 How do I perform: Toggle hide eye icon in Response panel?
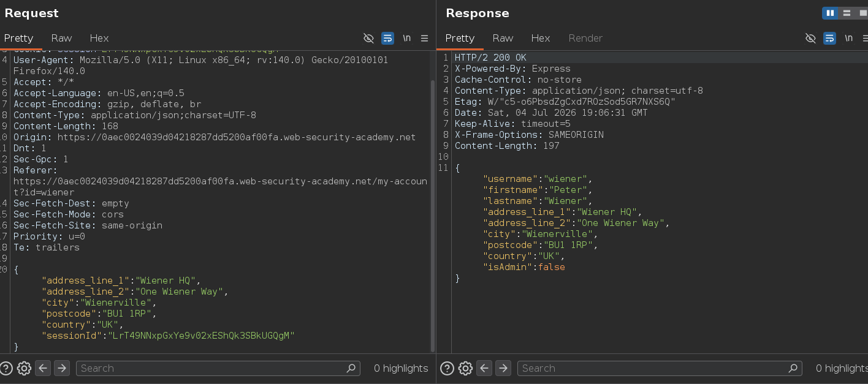point(810,38)
